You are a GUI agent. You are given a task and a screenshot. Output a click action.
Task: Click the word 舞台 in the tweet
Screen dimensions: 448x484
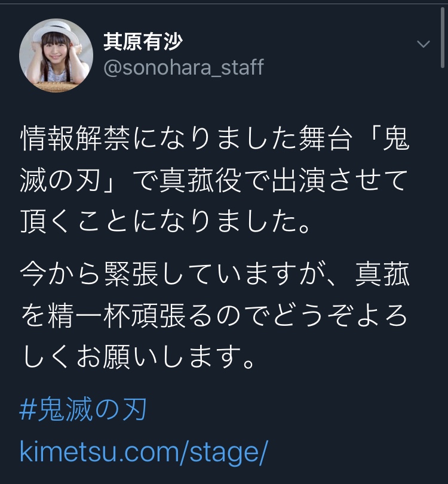[326, 138]
